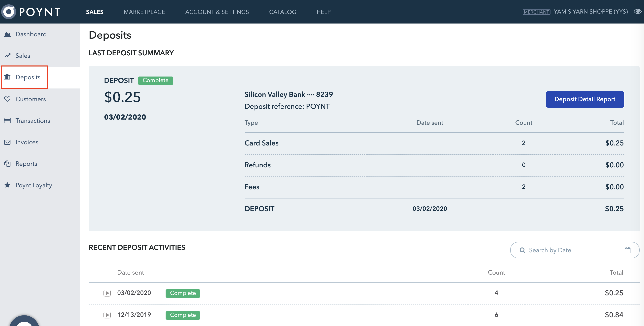
Task: Click the Card Sales row label
Action: tap(262, 143)
